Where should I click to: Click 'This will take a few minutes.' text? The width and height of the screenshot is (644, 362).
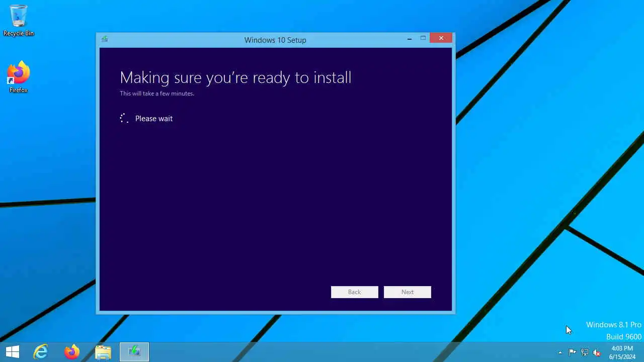(x=157, y=94)
